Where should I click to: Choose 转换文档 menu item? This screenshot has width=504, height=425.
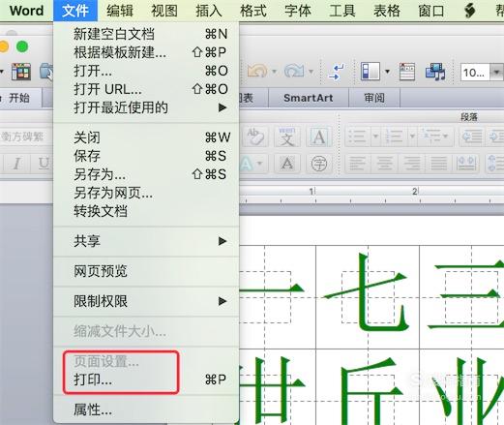pos(146,211)
